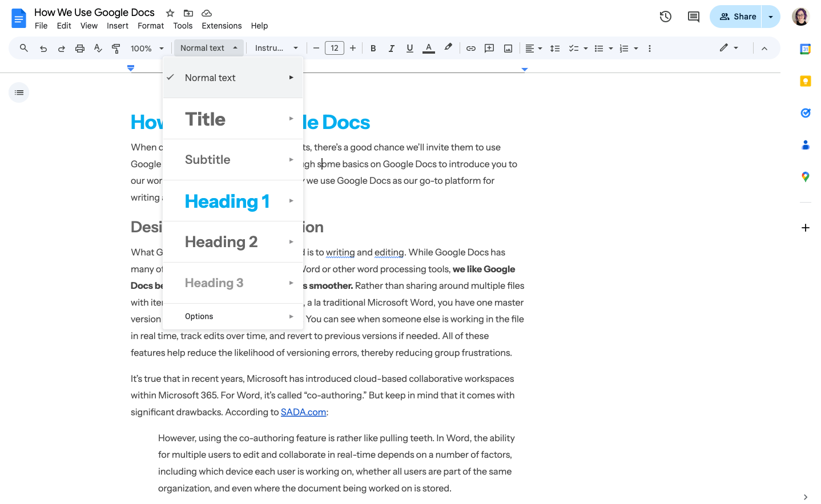Open the highlight color picker

tap(448, 49)
